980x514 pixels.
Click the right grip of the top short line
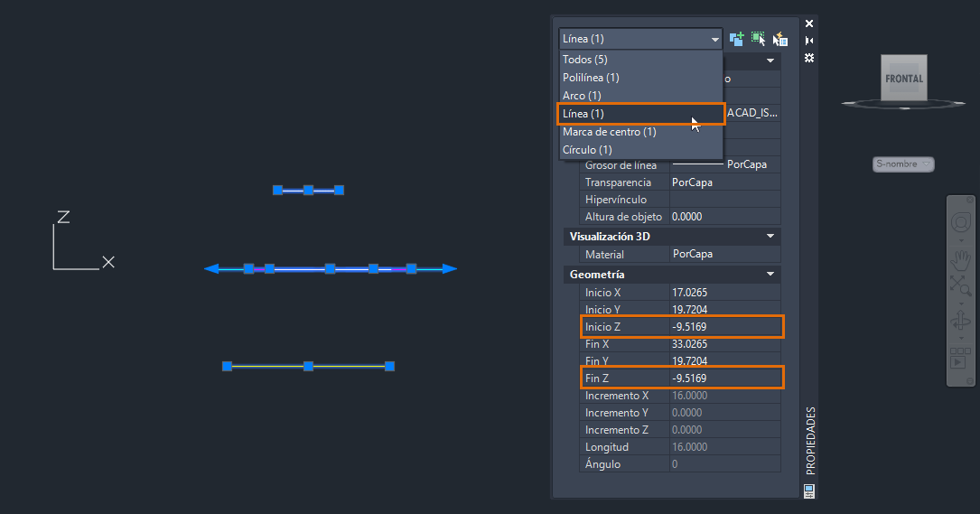click(339, 190)
